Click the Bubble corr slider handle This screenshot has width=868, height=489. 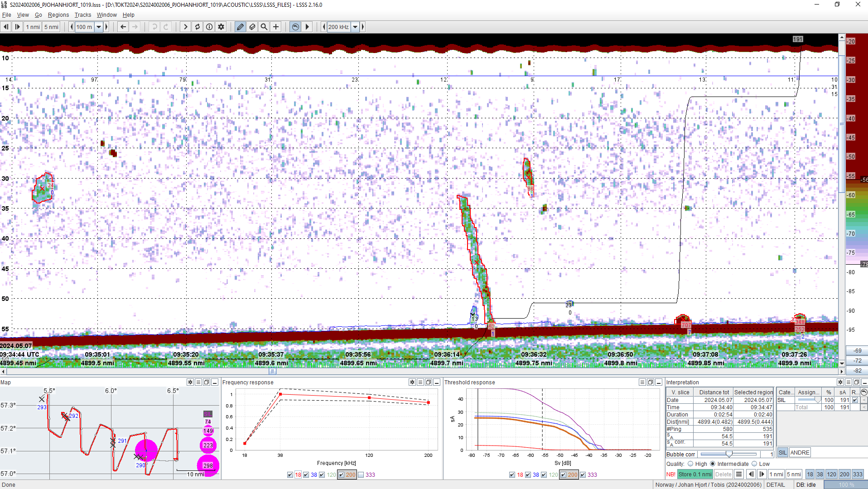pyautogui.click(x=728, y=454)
